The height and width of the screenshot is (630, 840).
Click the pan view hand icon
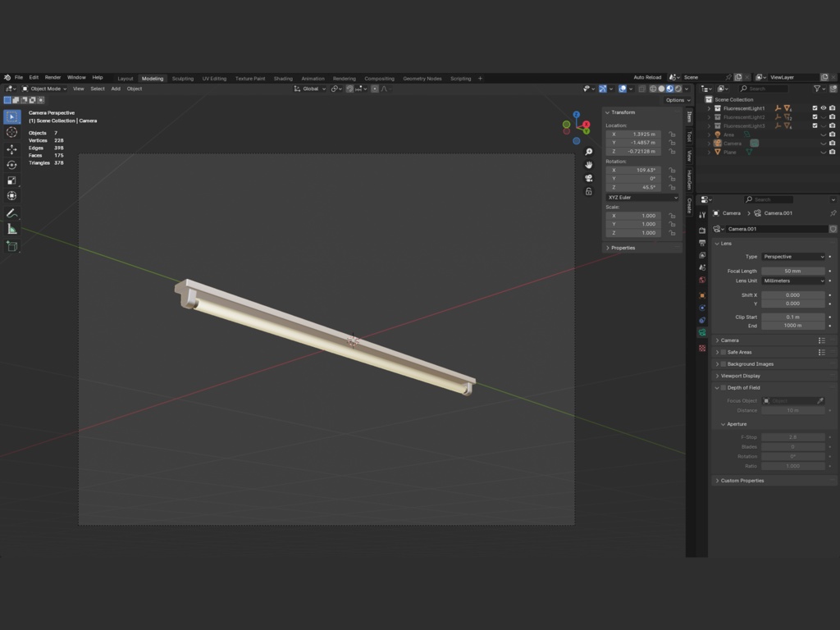(x=589, y=165)
